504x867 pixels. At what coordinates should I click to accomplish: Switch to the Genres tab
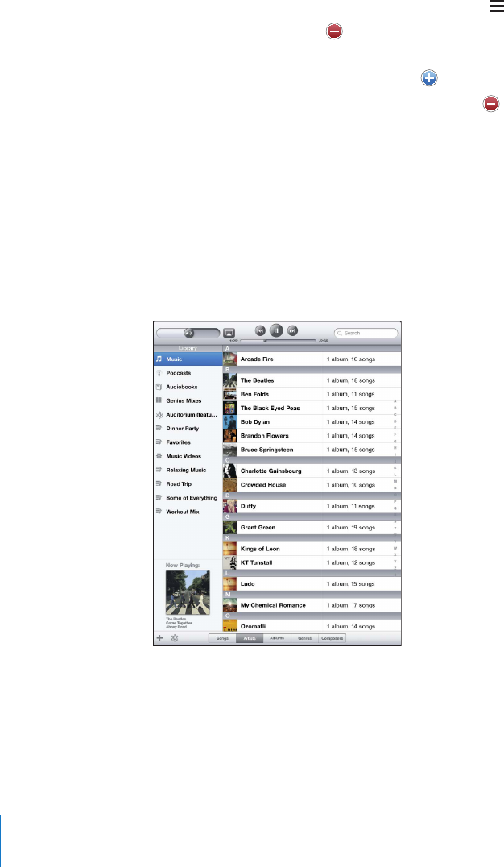[305, 638]
